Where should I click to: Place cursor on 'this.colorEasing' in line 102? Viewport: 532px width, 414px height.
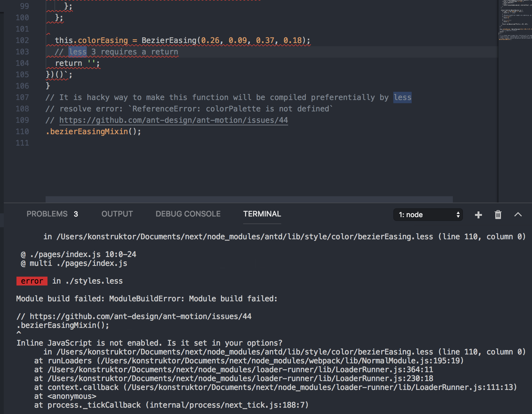point(92,41)
